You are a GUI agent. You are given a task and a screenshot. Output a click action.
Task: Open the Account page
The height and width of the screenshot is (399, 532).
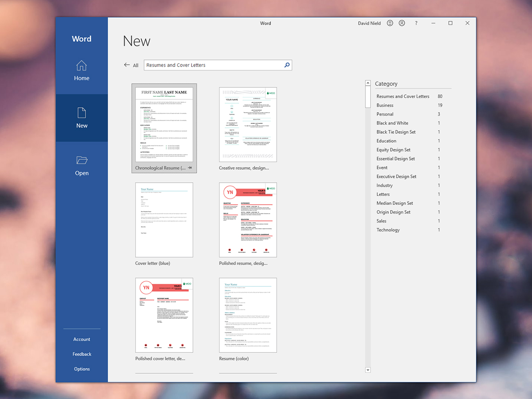[x=82, y=339]
